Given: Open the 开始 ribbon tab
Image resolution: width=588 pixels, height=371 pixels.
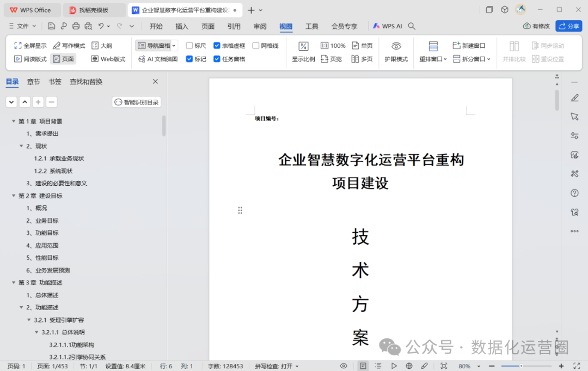Looking at the screenshot, I should (x=156, y=26).
